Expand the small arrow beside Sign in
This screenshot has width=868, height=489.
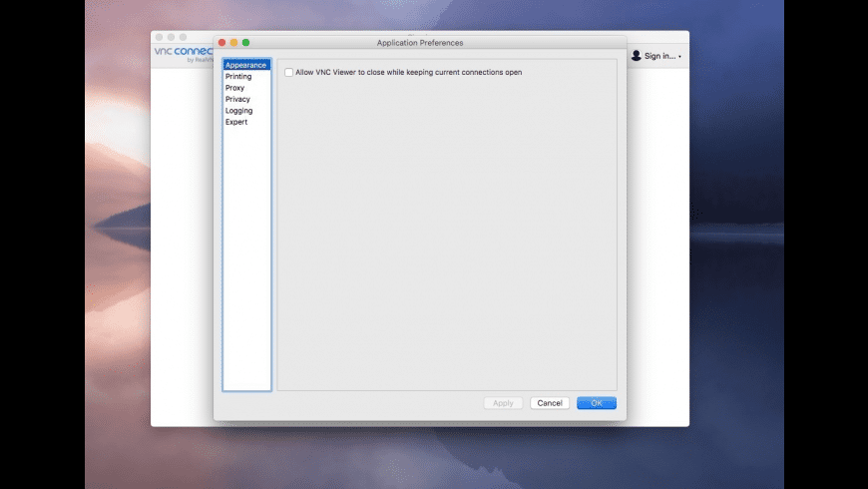tap(679, 57)
